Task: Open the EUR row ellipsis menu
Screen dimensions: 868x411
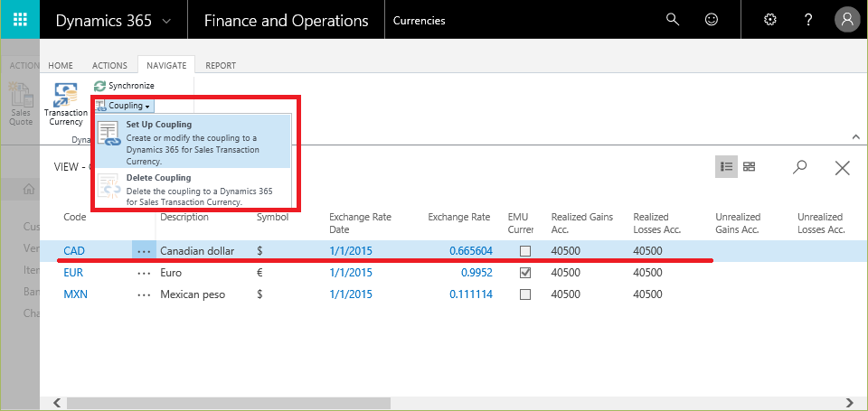Action: 144,273
